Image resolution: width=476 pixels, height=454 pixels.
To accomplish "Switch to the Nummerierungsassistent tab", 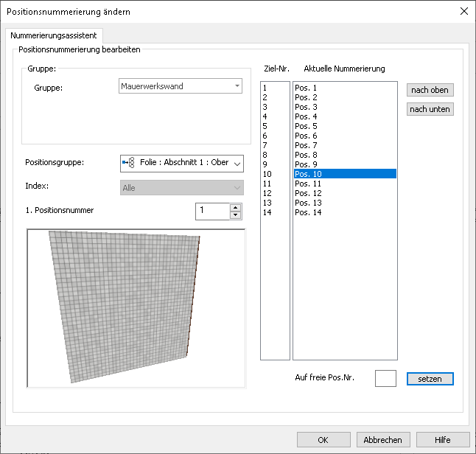I will [x=54, y=35].
